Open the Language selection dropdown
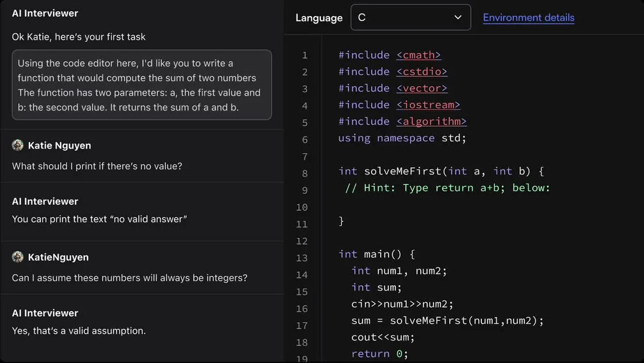Viewport: 644px width, 363px height. click(x=411, y=17)
